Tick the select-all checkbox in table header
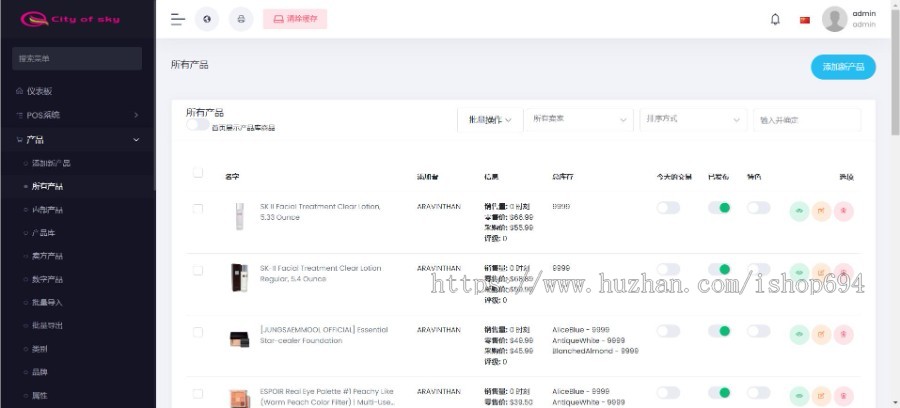 coord(198,173)
